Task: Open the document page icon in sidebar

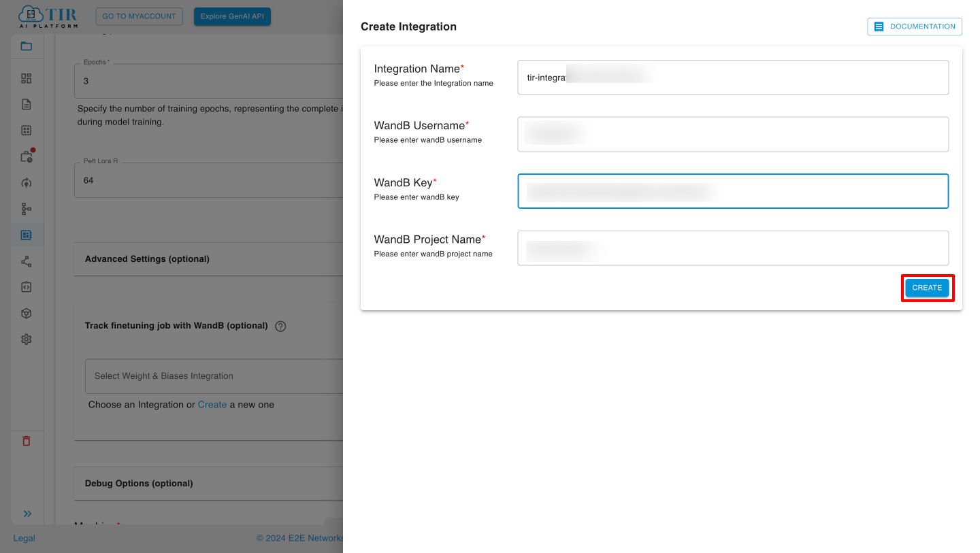Action: [x=27, y=104]
